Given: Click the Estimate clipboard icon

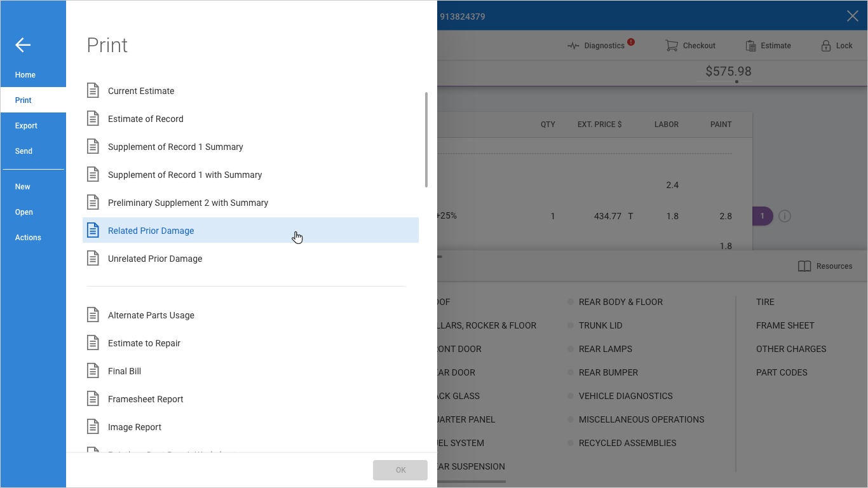Looking at the screenshot, I should pyautogui.click(x=750, y=46).
